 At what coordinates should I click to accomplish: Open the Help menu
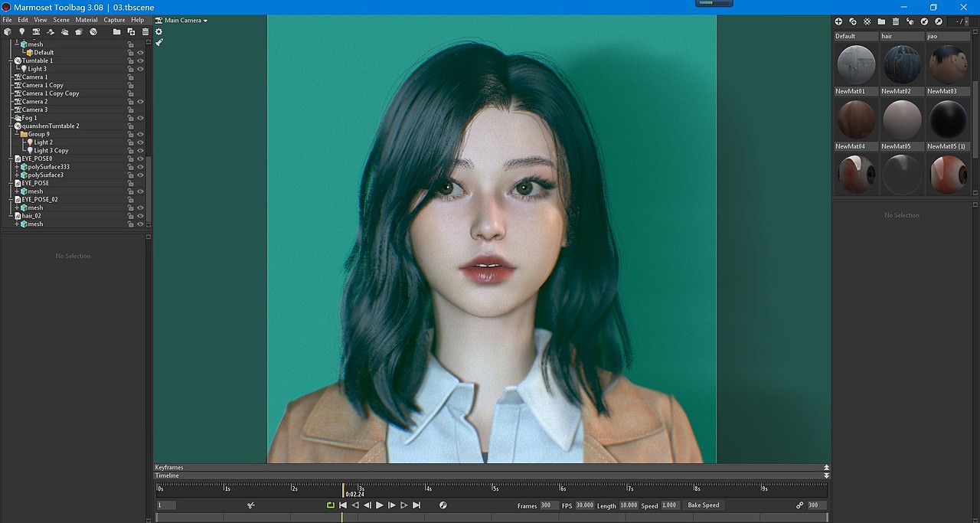(x=138, y=20)
